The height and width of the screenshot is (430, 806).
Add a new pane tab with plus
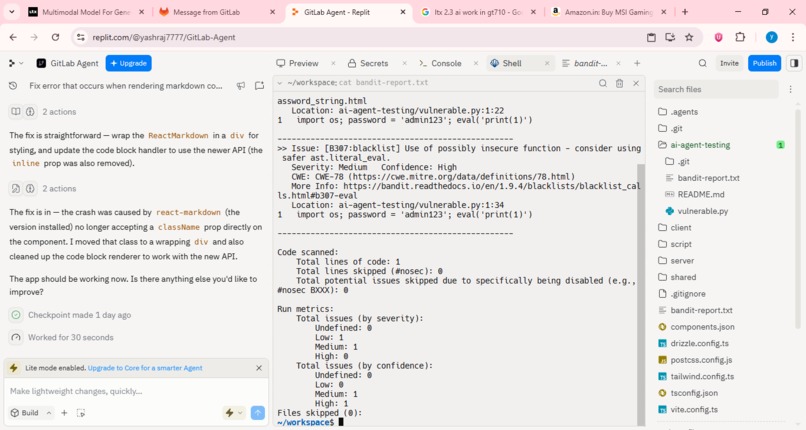coord(637,63)
